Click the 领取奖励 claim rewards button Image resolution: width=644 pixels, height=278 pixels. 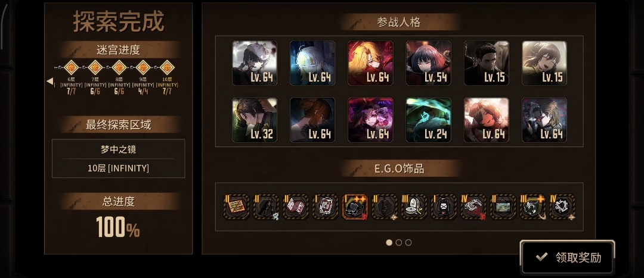pyautogui.click(x=568, y=257)
